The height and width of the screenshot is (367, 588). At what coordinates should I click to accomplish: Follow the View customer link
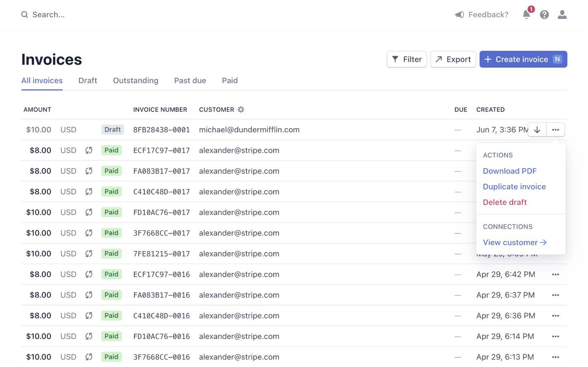[x=514, y=243]
